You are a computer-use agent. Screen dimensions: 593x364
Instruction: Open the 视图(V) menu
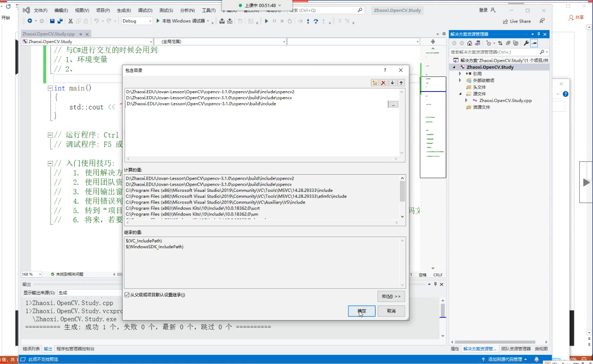tap(82, 10)
